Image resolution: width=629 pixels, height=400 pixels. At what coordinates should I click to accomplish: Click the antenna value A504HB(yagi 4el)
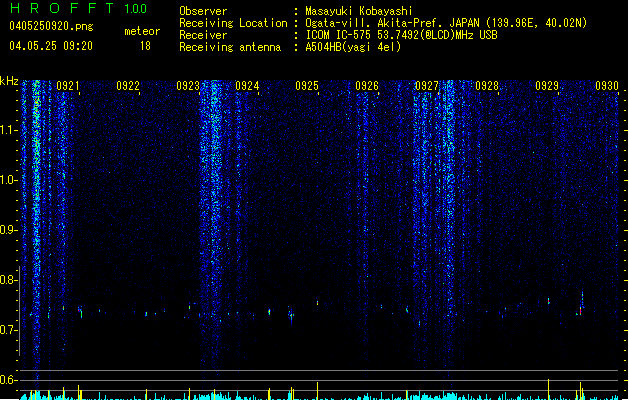click(353, 47)
